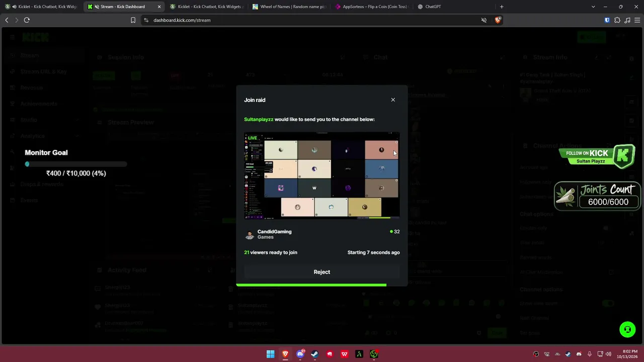
Task: Open the Brave main menu
Action: point(637,20)
